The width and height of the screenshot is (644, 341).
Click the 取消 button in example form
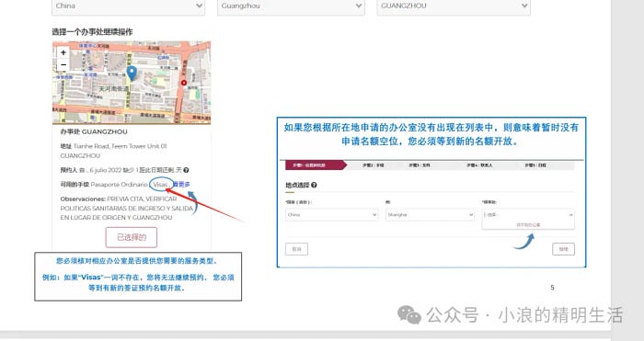coord(296,249)
